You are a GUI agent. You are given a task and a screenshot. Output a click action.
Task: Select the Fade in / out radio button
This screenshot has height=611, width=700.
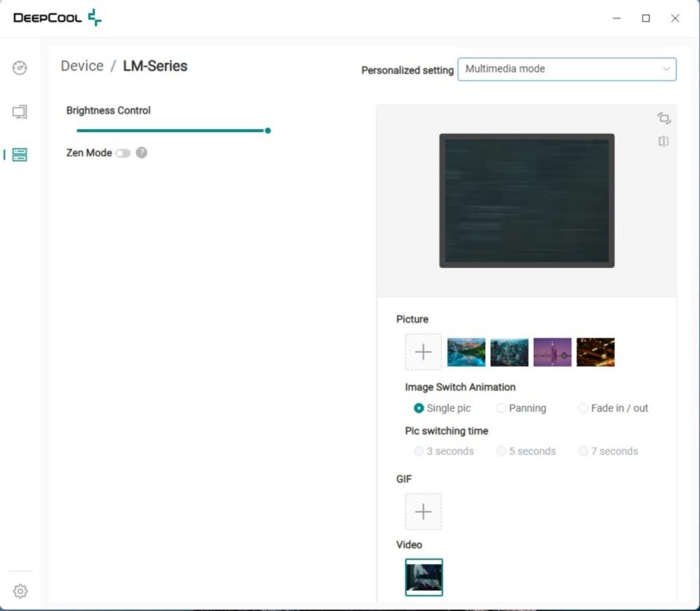pyautogui.click(x=582, y=408)
